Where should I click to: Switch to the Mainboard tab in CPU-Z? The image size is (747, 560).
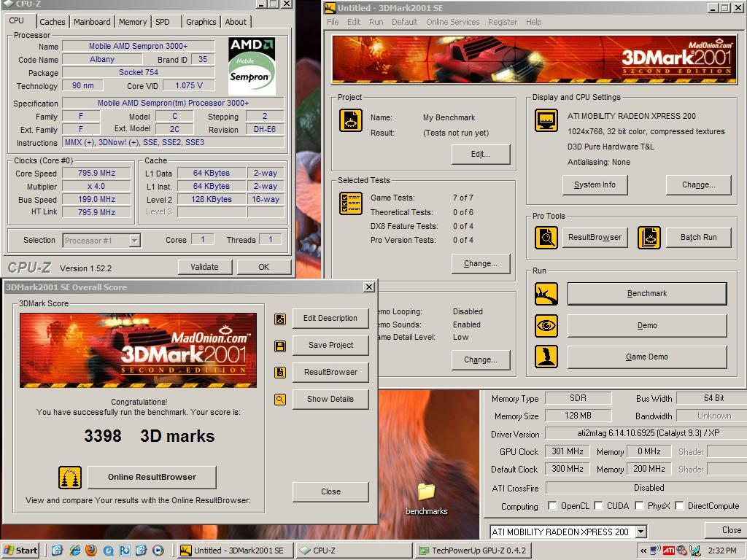coord(92,22)
